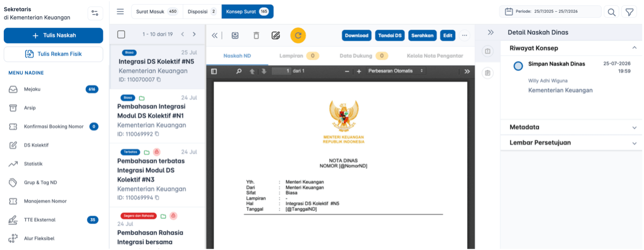Switch to the Lampiran tab
The width and height of the screenshot is (644, 250).
[299, 56]
